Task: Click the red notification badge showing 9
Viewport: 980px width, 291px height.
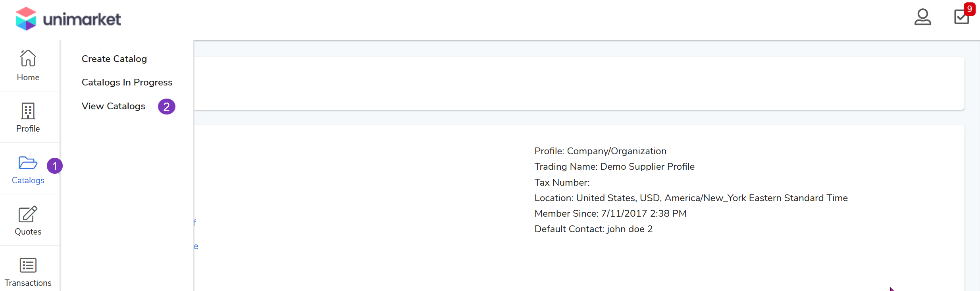Action: tap(970, 9)
